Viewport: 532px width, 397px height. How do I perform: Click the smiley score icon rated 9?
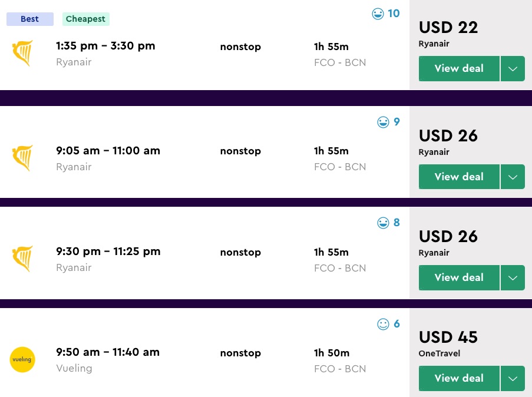383,123
